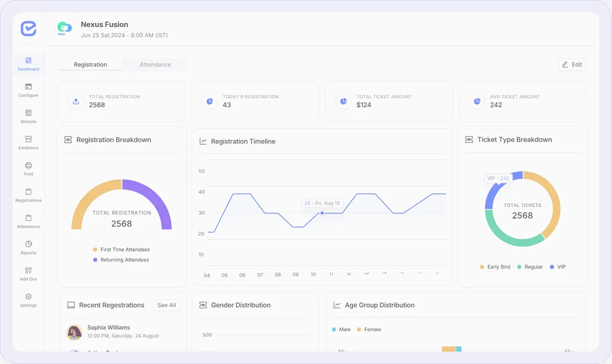This screenshot has width=612, height=364.
Task: Open the Attendance sidebar icon
Action: pyautogui.click(x=28, y=218)
